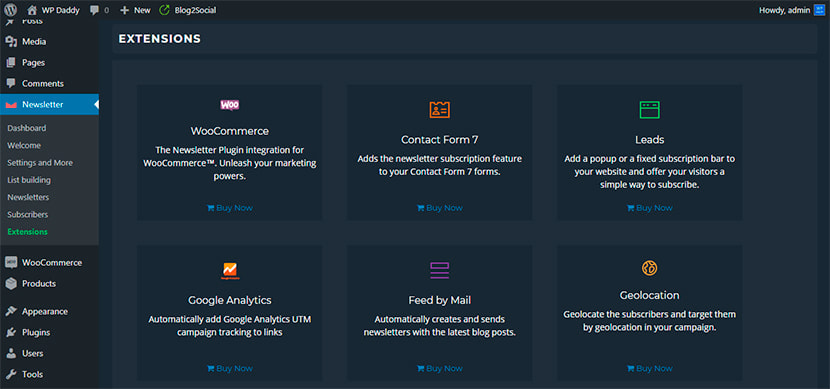Click the Feed by Mail title

pos(439,300)
